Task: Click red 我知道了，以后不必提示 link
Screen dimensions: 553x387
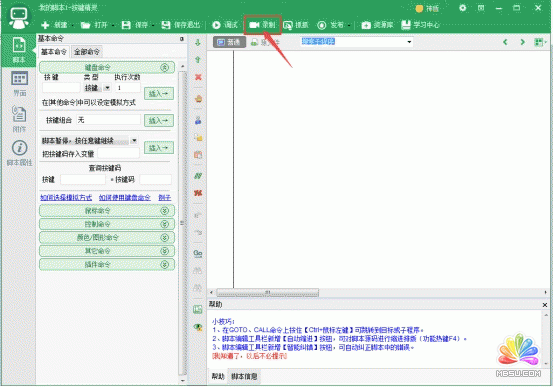Action: (x=249, y=356)
